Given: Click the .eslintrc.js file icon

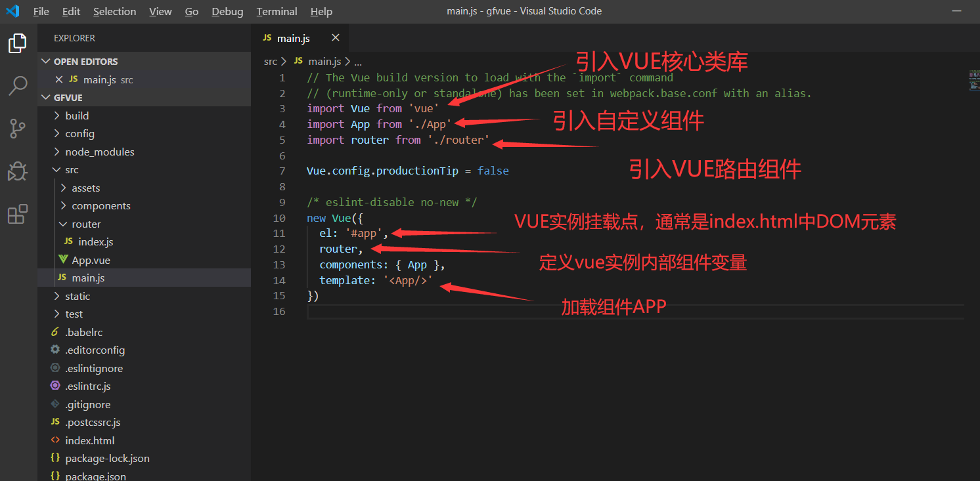Looking at the screenshot, I should pos(55,386).
